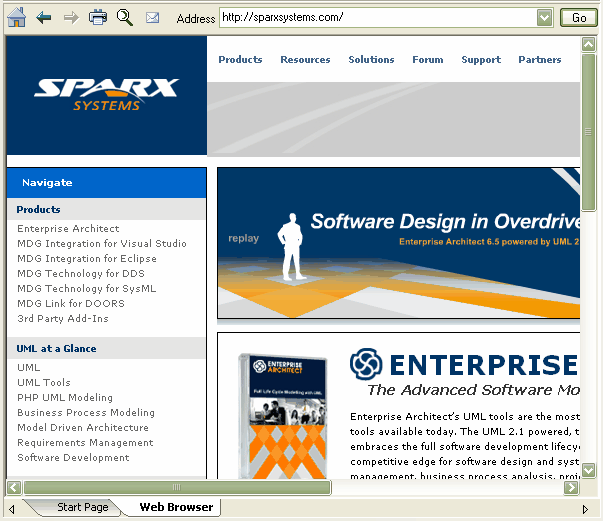This screenshot has width=603, height=521.
Task: Open search with the magnifying glass icon
Action: (125, 17)
